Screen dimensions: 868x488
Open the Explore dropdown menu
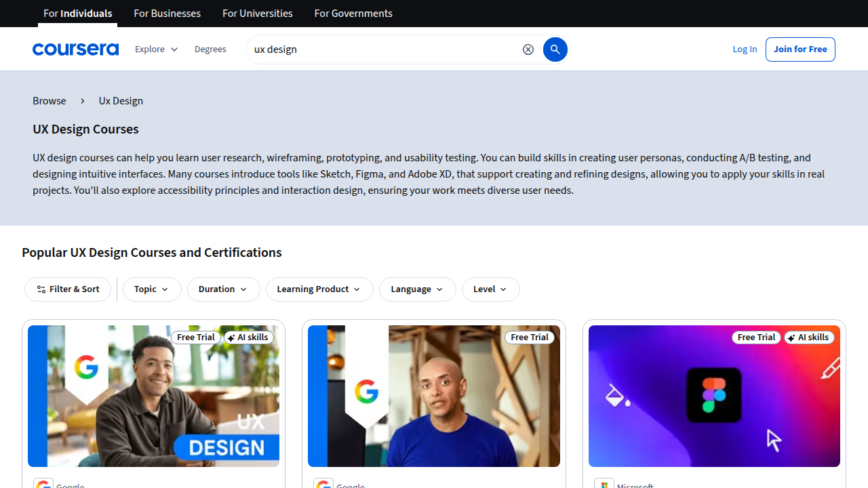coord(157,49)
